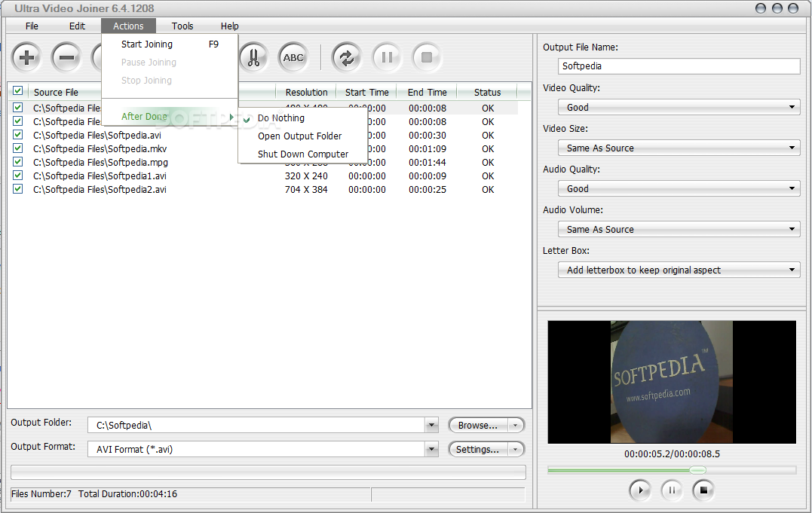Open the Letter Box dropdown

click(679, 270)
